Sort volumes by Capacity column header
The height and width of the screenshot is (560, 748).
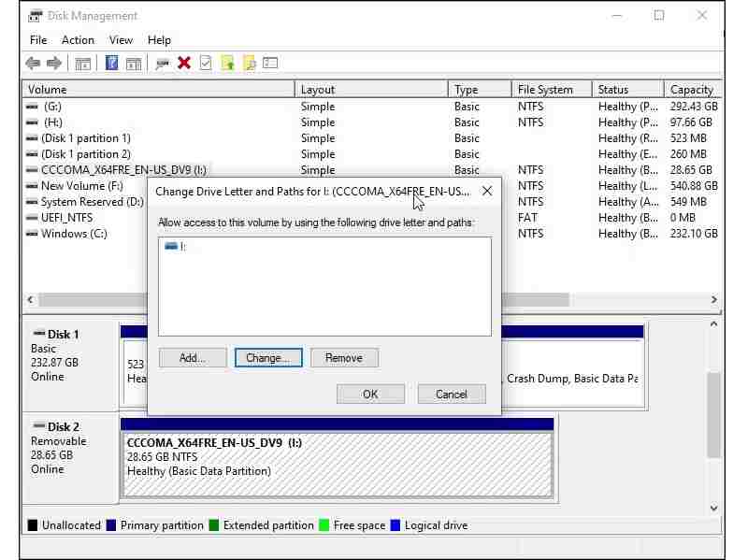click(692, 90)
